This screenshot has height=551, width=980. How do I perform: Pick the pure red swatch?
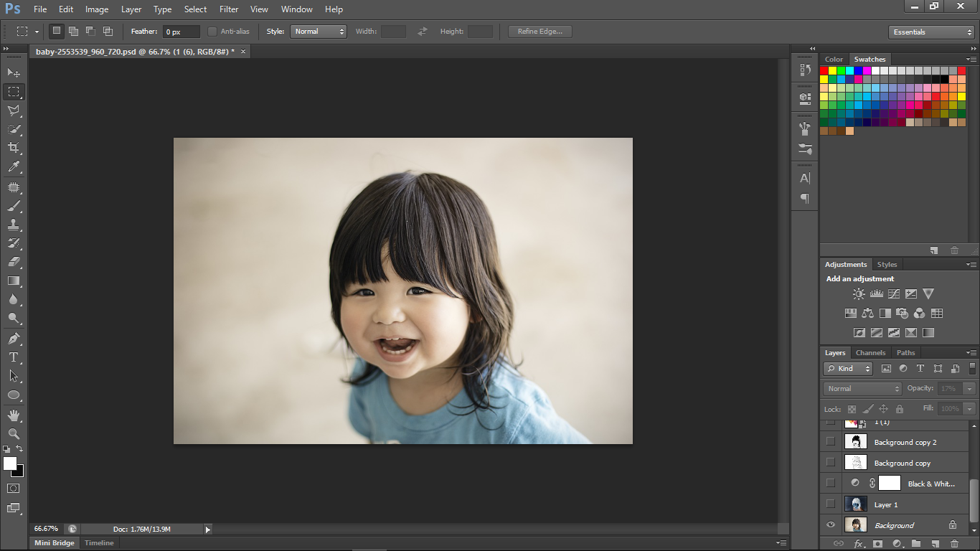[824, 70]
